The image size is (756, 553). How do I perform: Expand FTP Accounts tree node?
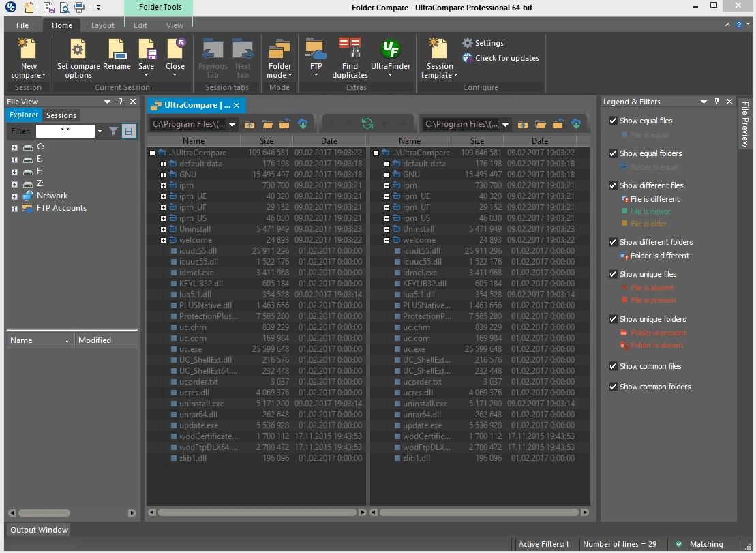(14, 209)
